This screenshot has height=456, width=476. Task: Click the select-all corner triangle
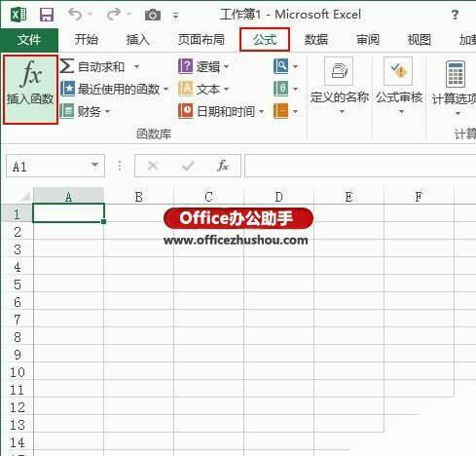point(24,196)
